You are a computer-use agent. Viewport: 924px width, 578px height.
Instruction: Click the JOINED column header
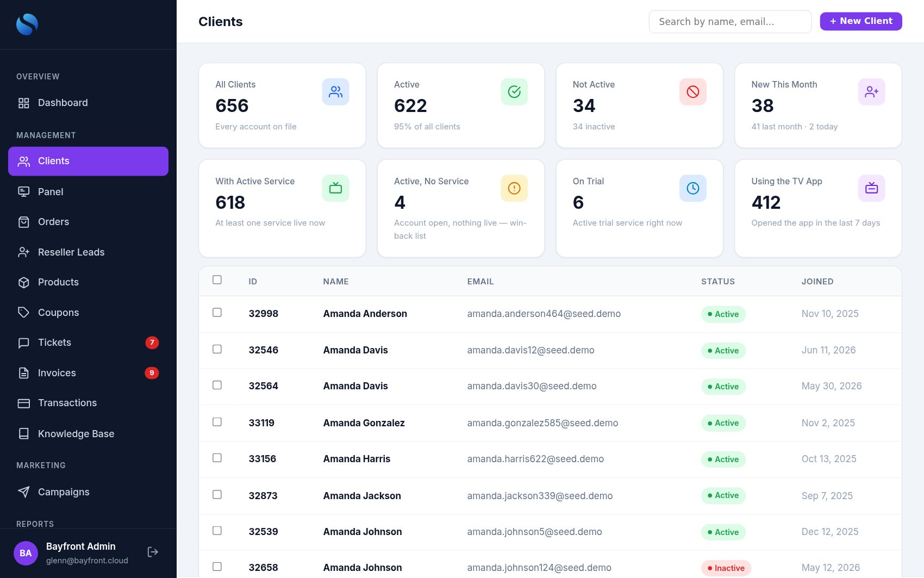click(x=817, y=282)
